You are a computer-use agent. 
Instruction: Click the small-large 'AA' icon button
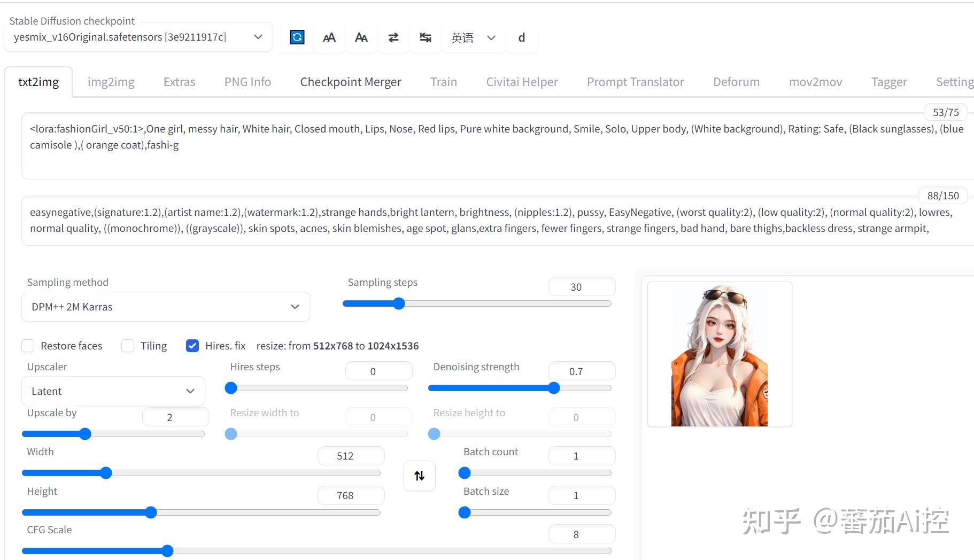point(329,37)
